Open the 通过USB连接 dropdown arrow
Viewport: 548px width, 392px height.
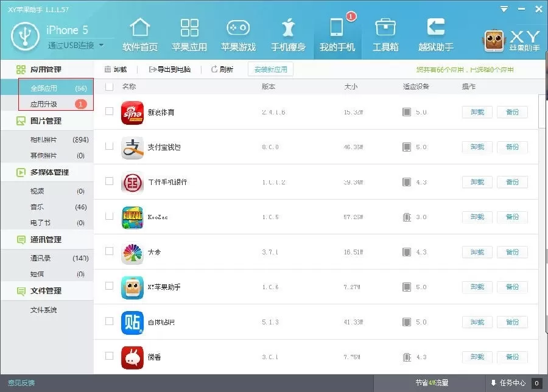point(101,45)
